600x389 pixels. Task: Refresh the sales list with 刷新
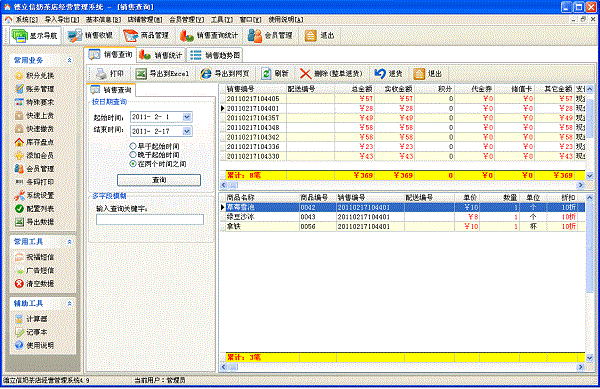pos(275,73)
